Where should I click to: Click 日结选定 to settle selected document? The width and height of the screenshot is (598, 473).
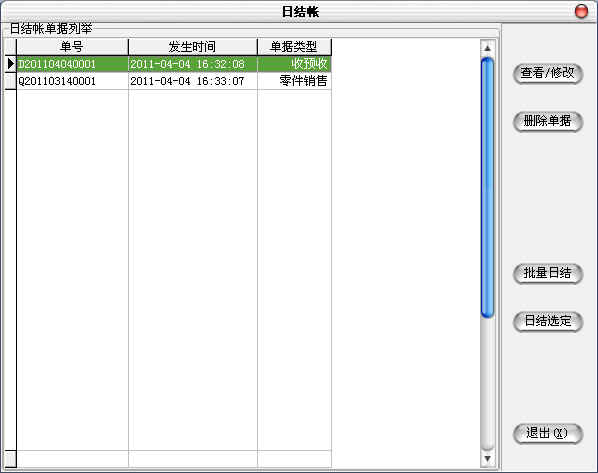548,322
